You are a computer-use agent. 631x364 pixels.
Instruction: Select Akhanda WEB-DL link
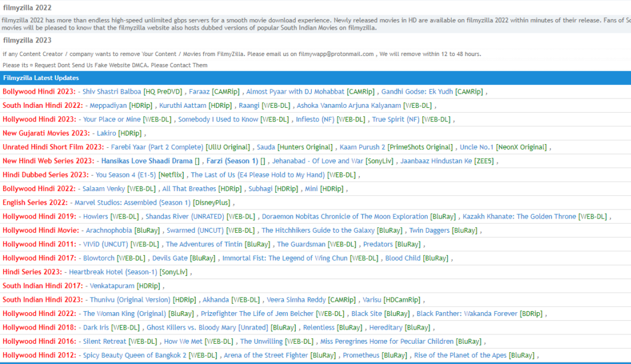(216, 300)
